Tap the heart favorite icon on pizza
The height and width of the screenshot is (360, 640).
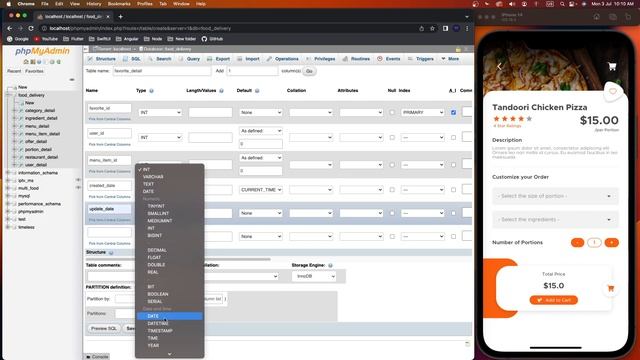(613, 91)
